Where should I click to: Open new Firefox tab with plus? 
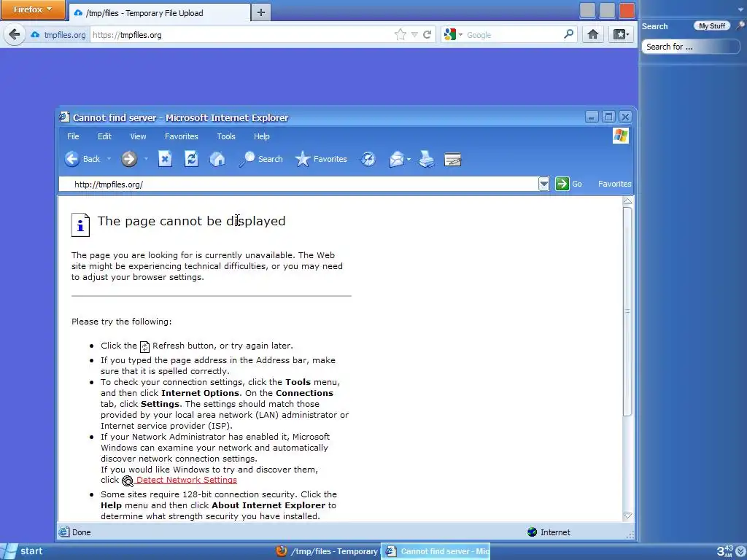[260, 13]
